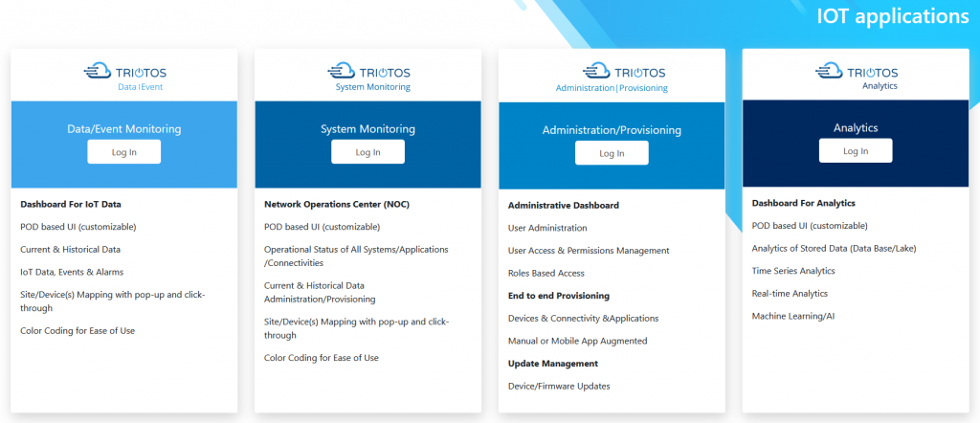Click 'POD based UI (customizable)' in the Data/Event card
The width and height of the screenshot is (980, 423).
[x=78, y=226]
